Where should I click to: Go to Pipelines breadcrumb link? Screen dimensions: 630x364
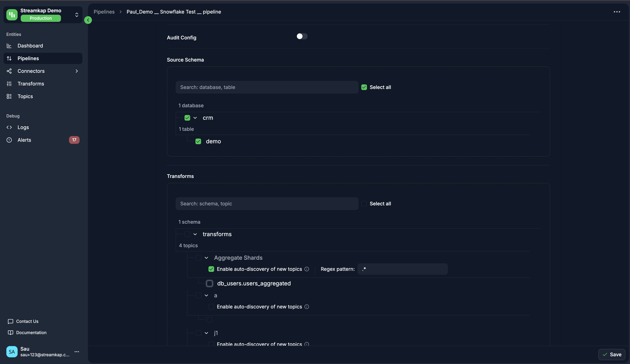pos(104,12)
